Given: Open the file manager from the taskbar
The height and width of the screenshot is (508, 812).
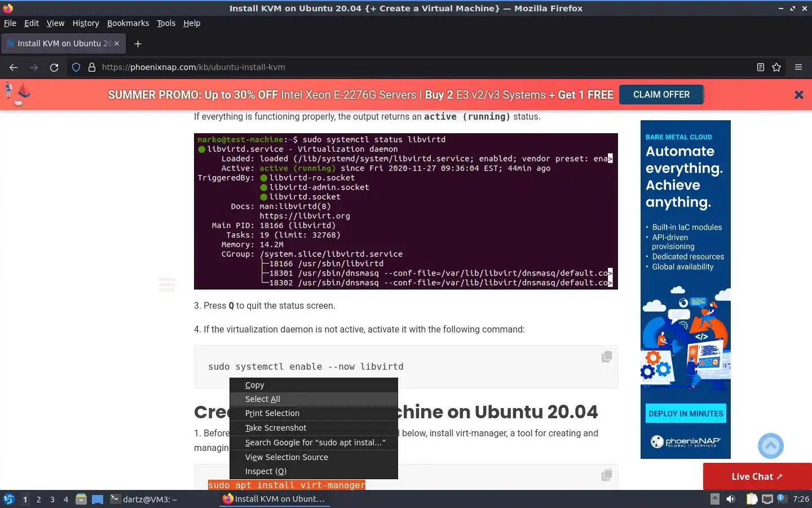Looking at the screenshot, I should pos(81,499).
